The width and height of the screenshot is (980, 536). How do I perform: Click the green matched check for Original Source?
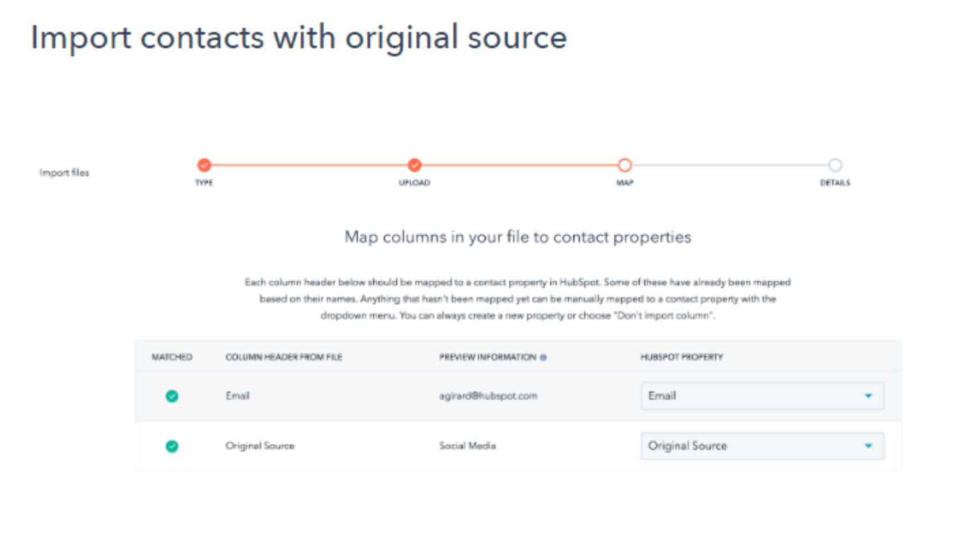172,446
